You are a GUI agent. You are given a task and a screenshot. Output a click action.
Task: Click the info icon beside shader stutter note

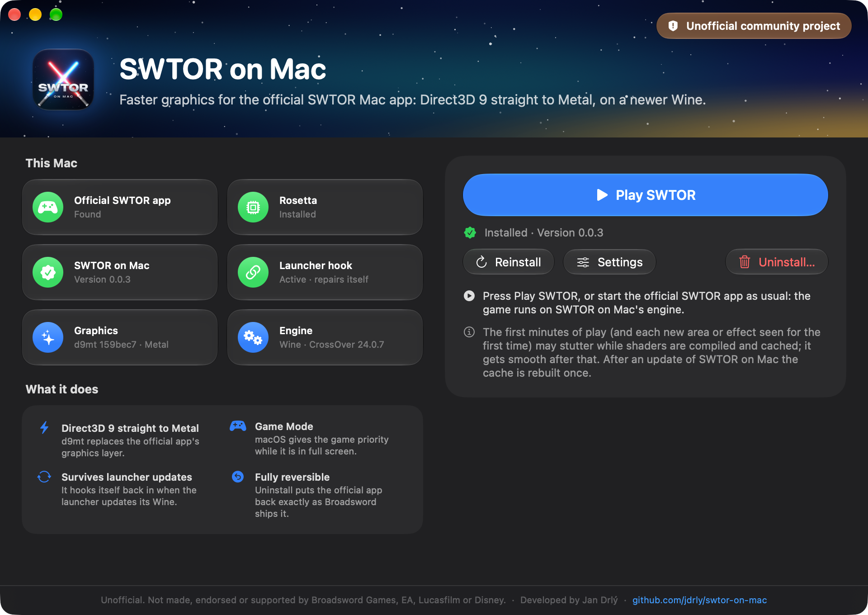coord(469,332)
